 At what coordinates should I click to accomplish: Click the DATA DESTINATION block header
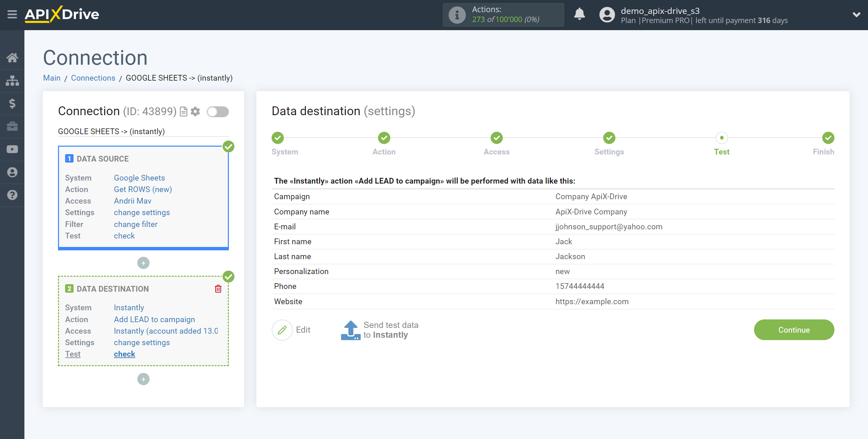113,289
